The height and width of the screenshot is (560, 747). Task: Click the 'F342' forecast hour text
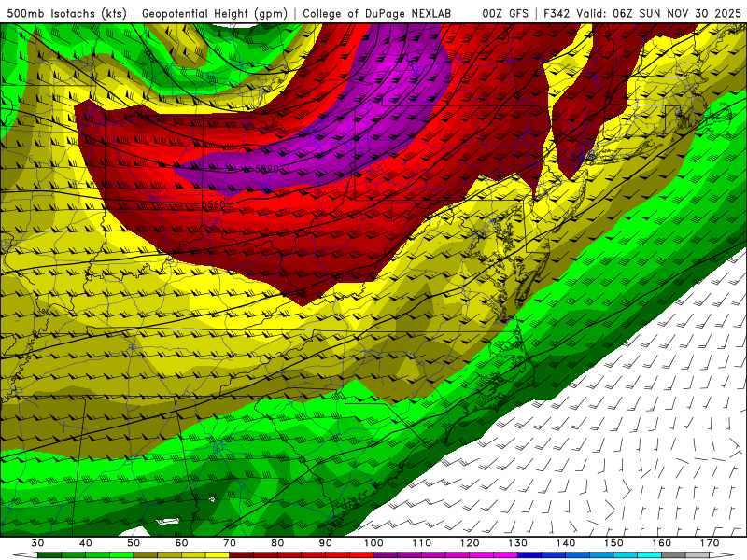tap(557, 13)
